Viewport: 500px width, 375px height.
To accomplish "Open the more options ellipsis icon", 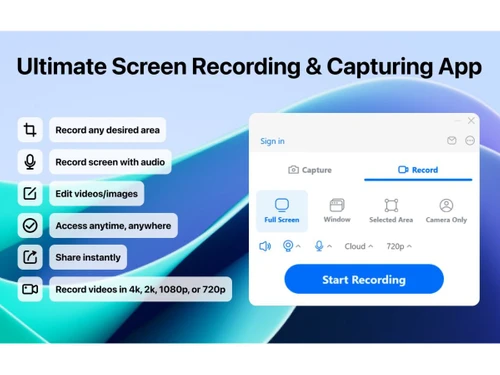I will point(470,140).
